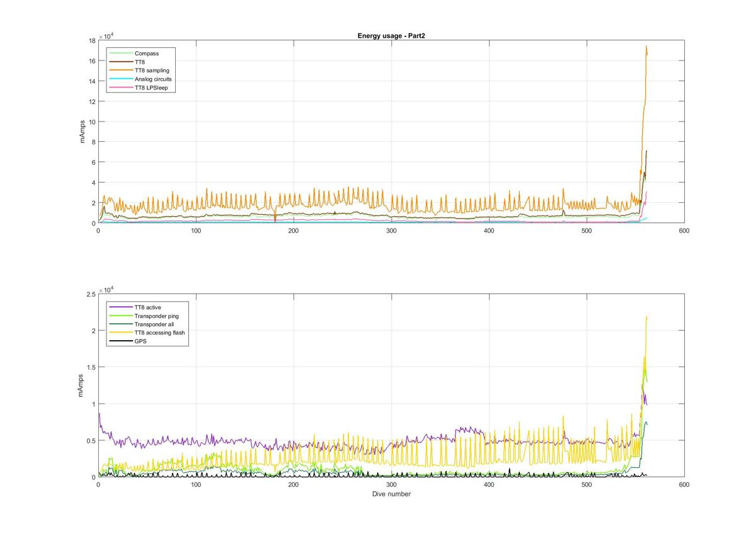Select the 'TT8 sampling' legend label
This screenshot has height=536, width=756.
point(152,71)
